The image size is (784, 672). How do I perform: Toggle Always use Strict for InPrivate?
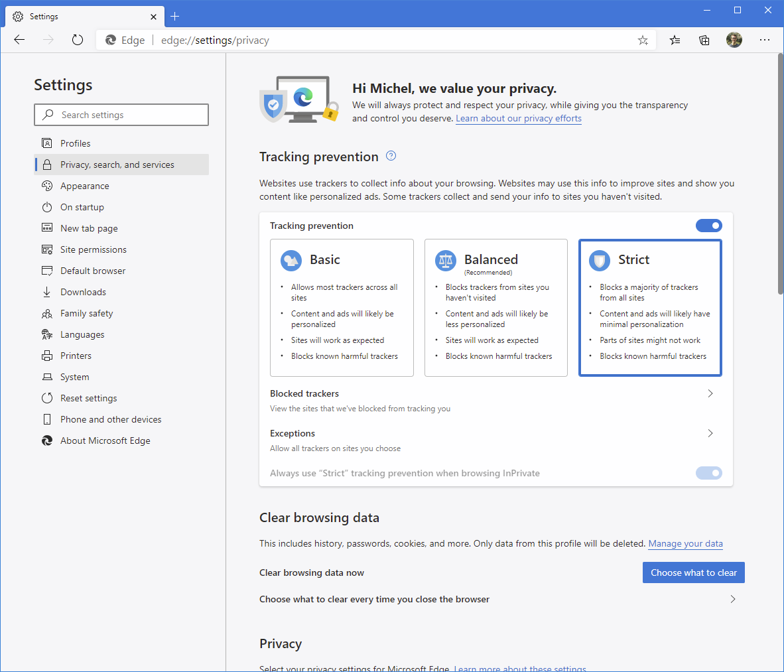(708, 473)
